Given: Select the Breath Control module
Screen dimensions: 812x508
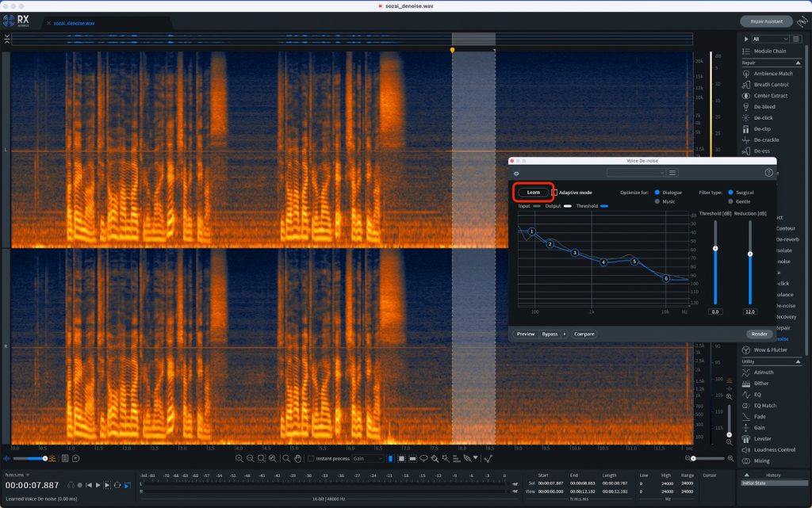Looking at the screenshot, I should point(772,84).
